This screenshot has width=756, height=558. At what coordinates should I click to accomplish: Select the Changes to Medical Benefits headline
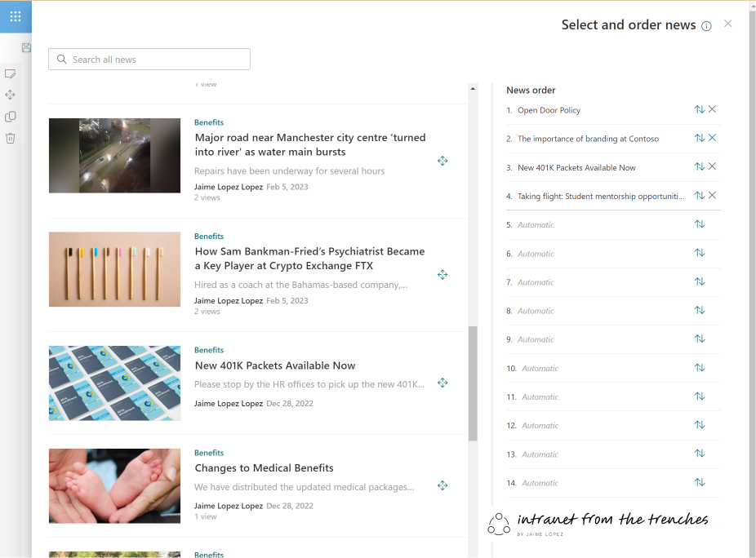point(264,467)
